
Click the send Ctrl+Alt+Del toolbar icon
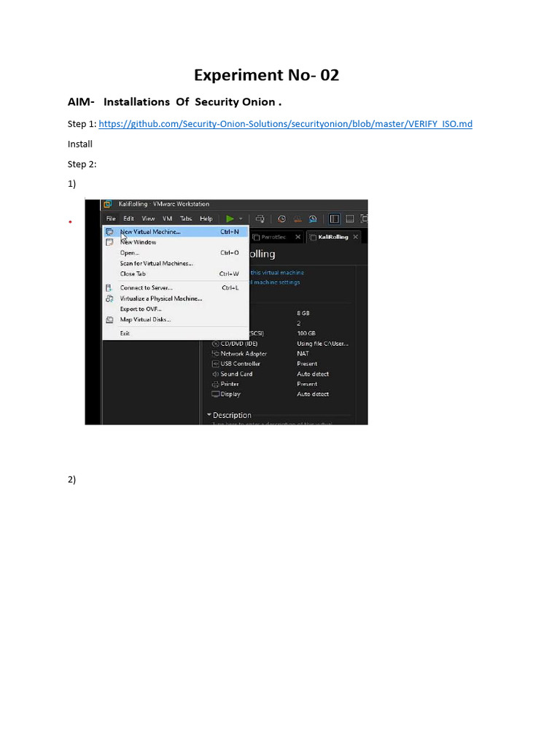coord(260,219)
